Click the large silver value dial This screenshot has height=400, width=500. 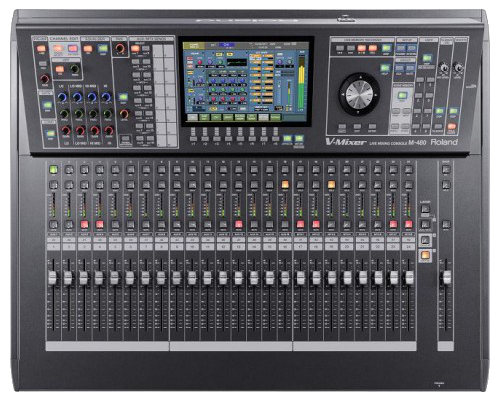point(359,94)
